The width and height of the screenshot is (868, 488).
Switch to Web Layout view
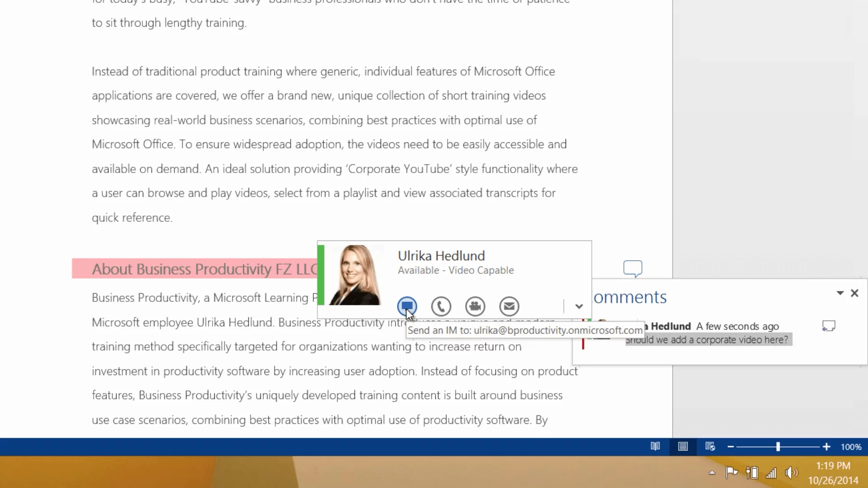710,446
